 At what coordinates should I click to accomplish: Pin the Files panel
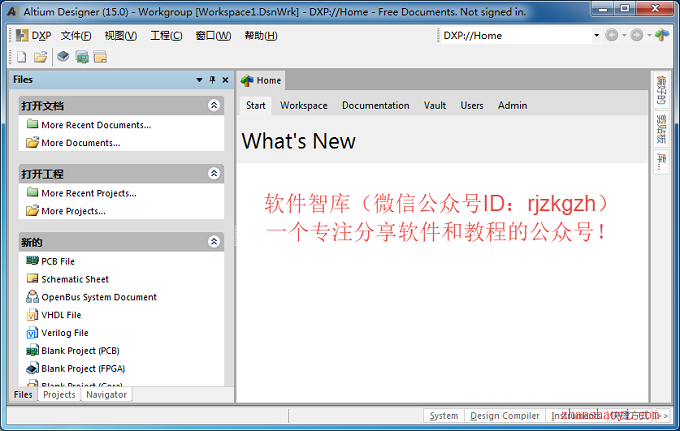click(x=212, y=80)
